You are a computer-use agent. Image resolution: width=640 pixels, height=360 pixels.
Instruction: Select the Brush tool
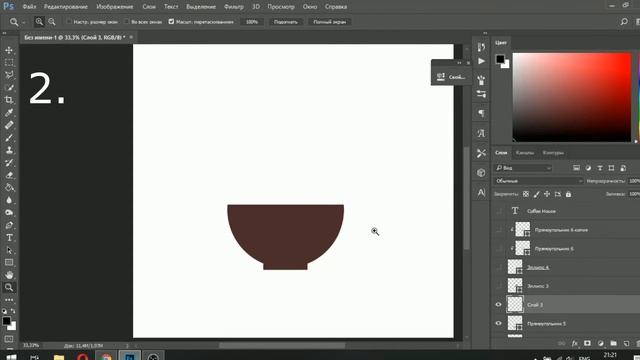9,138
